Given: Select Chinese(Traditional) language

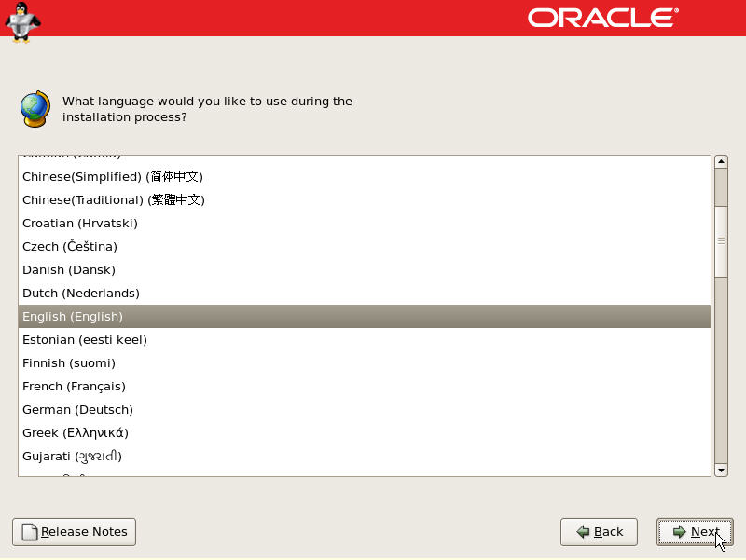Looking at the screenshot, I should click(365, 200).
